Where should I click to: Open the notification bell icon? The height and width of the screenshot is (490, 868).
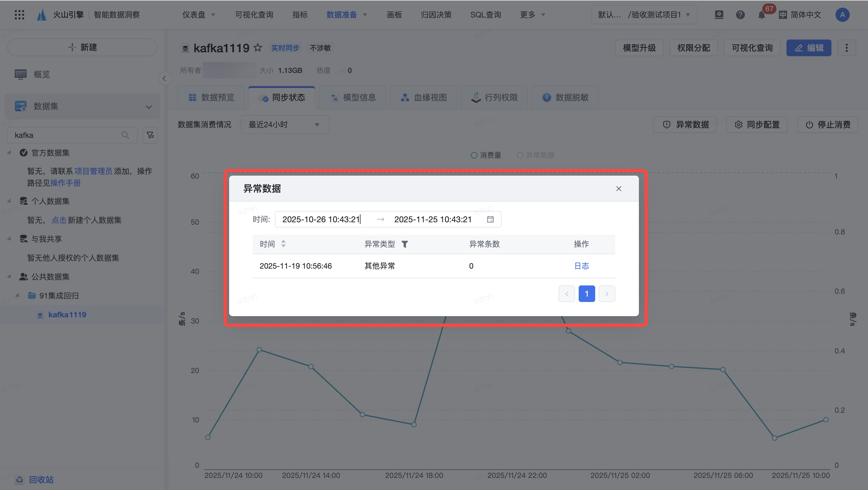point(761,15)
